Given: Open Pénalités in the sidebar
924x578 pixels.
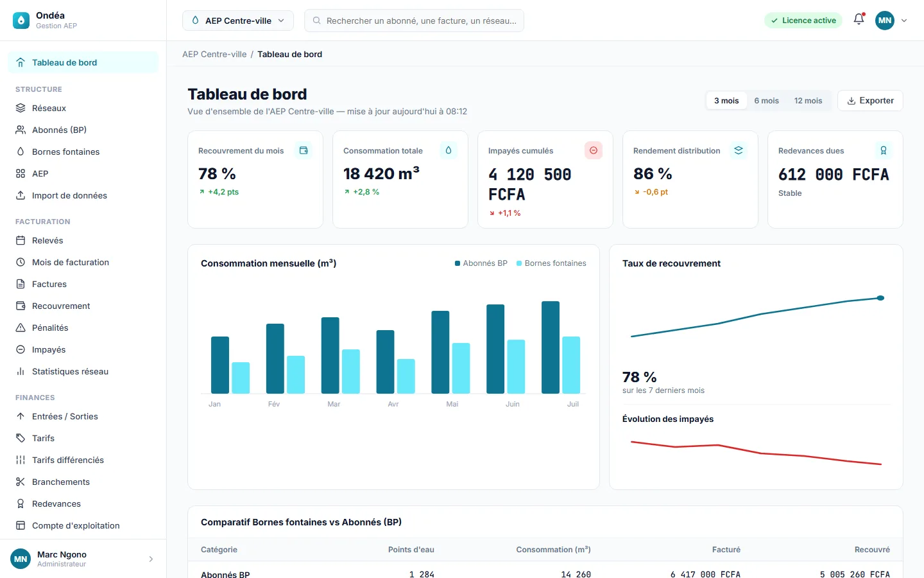Looking at the screenshot, I should 83,328.
